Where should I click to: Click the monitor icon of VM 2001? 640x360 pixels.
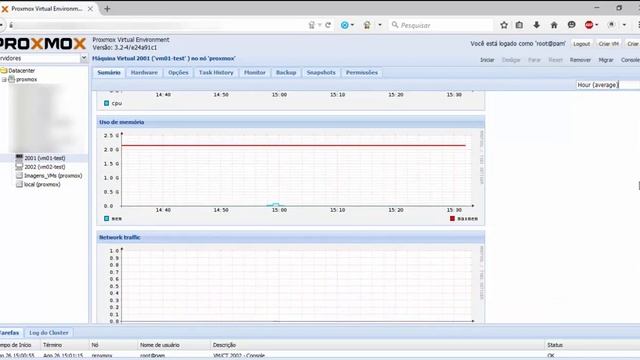19,158
